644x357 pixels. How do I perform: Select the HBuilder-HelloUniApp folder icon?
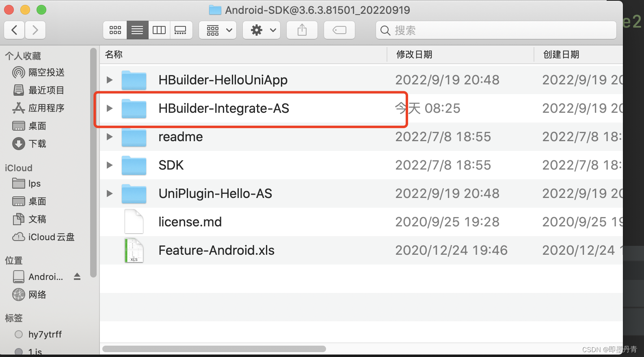pos(134,80)
